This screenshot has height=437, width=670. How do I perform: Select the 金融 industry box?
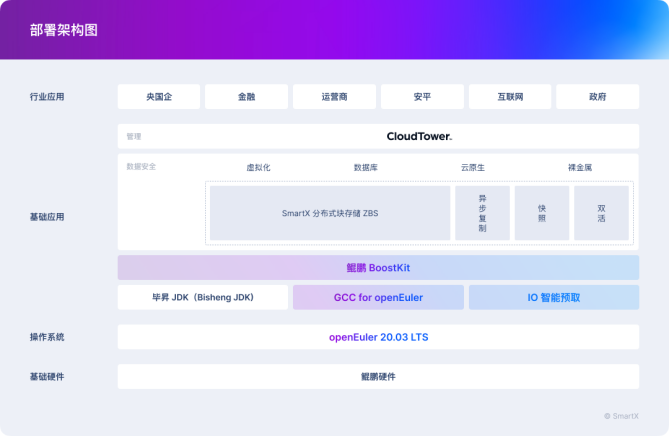point(246,97)
